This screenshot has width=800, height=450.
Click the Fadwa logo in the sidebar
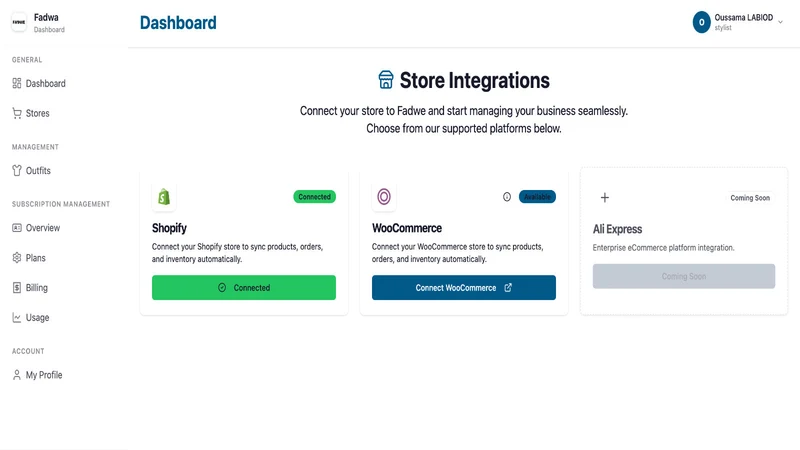pos(19,22)
